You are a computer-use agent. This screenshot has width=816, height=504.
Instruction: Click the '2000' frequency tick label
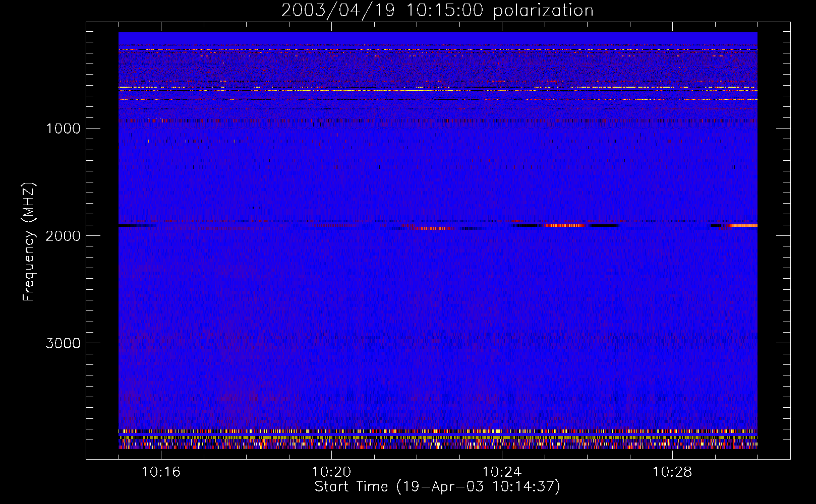pos(63,236)
